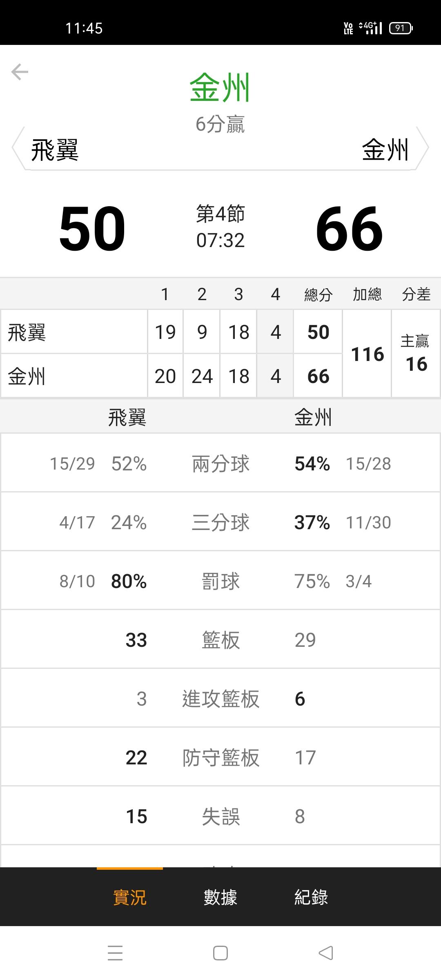441x980 pixels.
Task: Tap the 主贏 16 point-difference cell
Action: click(416, 354)
